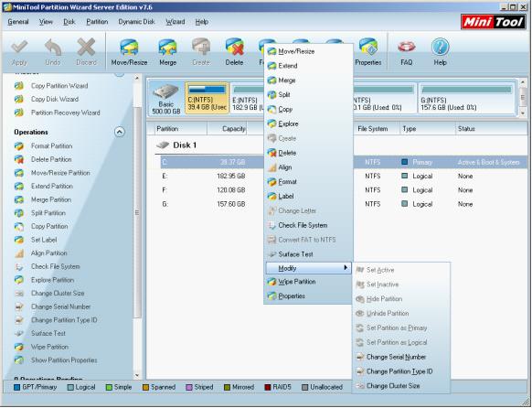The image size is (532, 408).
Task: Choose Change Cluster Size in Modify submenu
Action: [401, 386]
